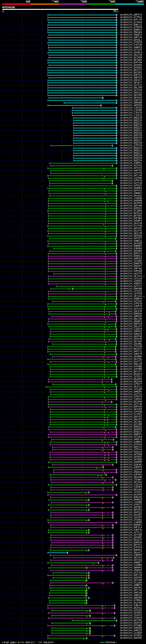Select label UniRef100_C0P520
The image size is (146, 644).
[x=131, y=399]
